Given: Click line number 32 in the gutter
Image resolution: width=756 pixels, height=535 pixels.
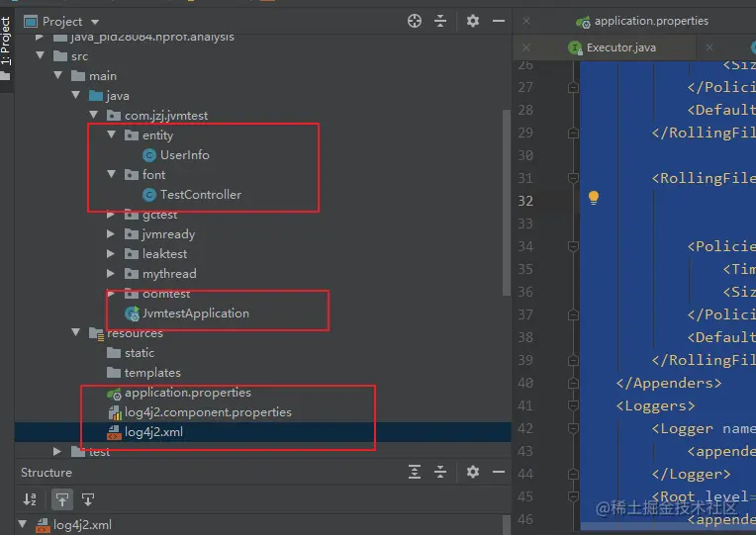Looking at the screenshot, I should pyautogui.click(x=525, y=201).
